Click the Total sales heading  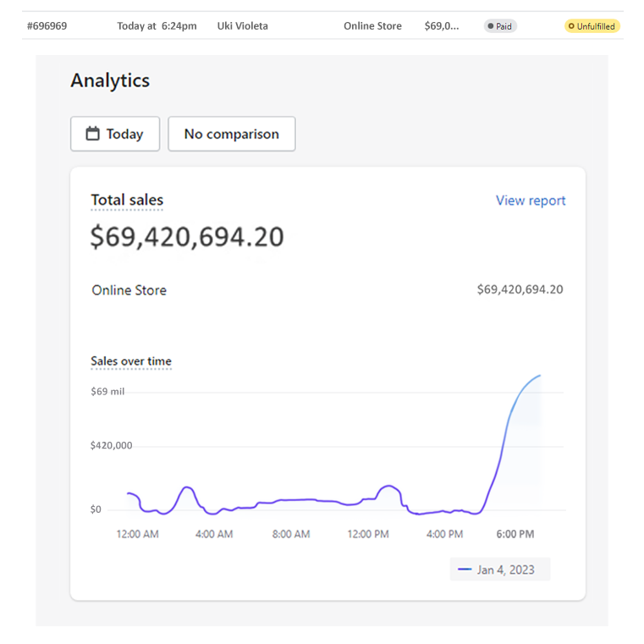127,200
